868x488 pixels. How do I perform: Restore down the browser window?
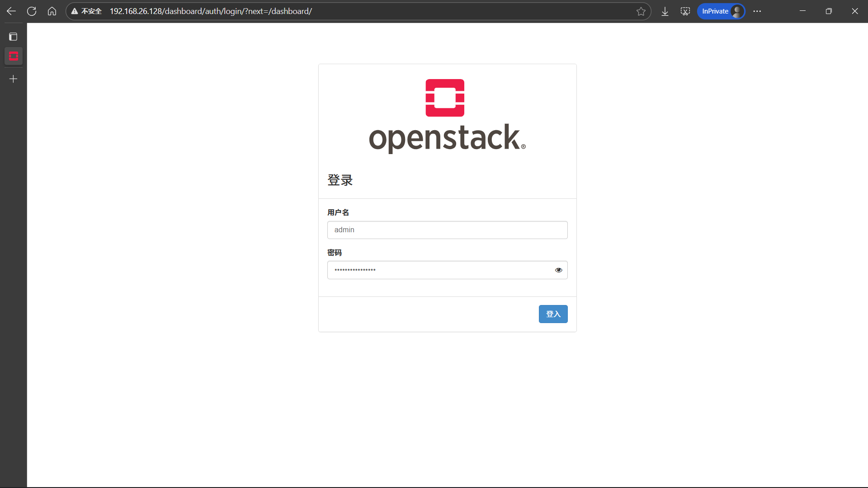(x=829, y=11)
